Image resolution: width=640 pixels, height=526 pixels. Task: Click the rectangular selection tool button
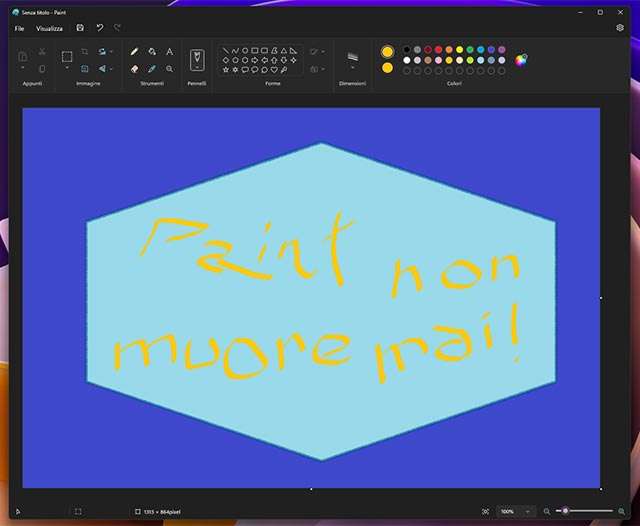(67, 56)
